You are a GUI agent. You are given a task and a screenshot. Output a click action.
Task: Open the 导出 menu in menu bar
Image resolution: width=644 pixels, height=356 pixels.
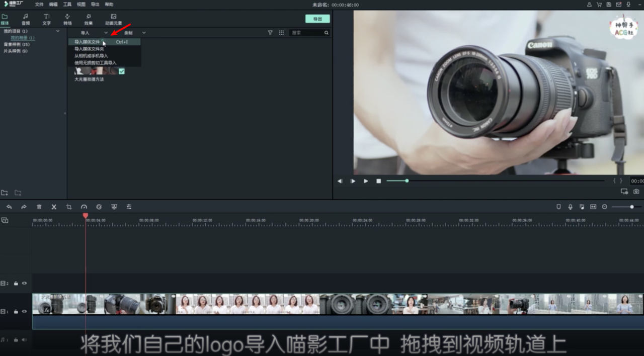point(95,4)
